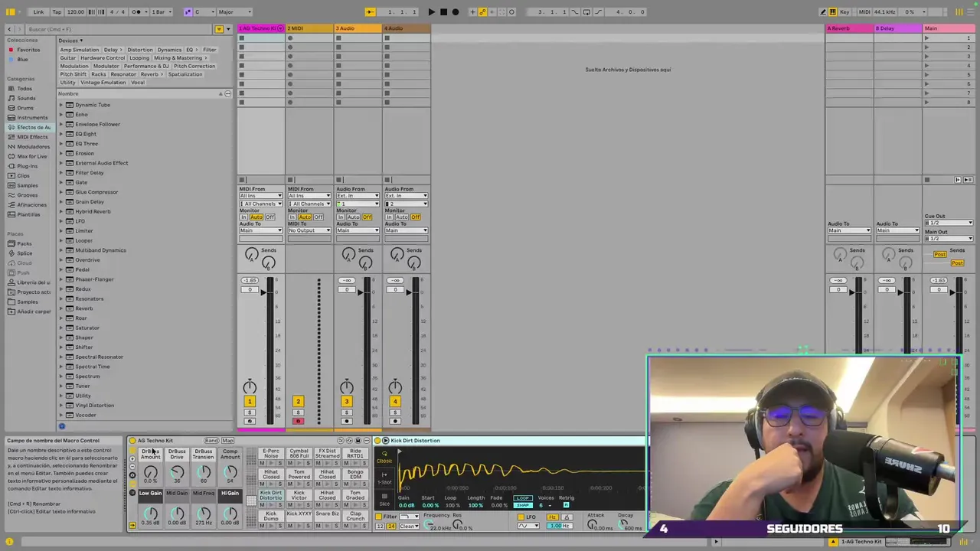The width and height of the screenshot is (980, 551).
Task: Click the Link button
Action: pyautogui.click(x=38, y=11)
